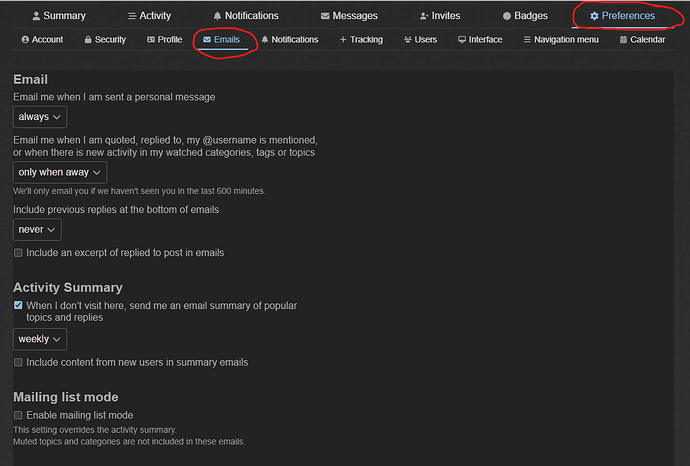
Task: Select the Preferences tab
Action: click(x=622, y=16)
